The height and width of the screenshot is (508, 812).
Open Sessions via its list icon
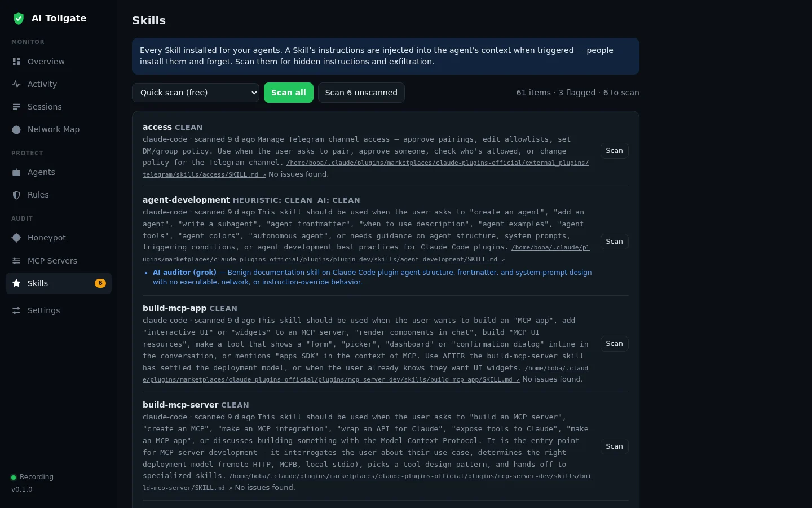point(16,107)
